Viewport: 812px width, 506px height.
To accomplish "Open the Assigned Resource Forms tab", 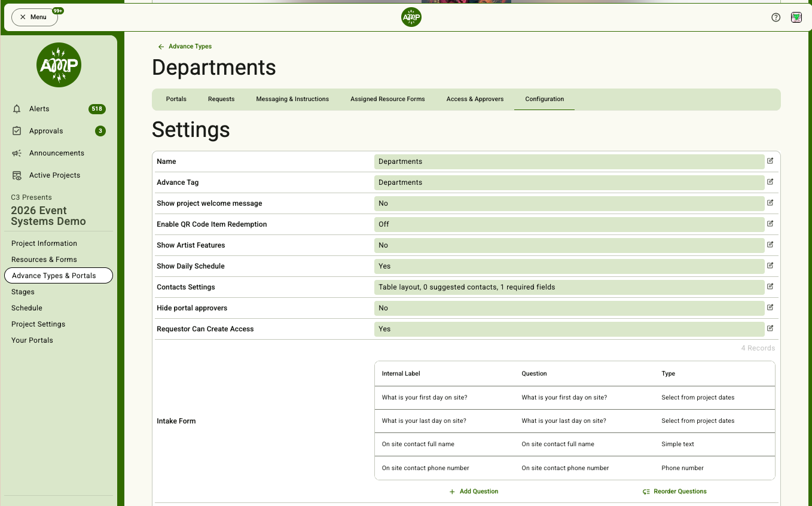I will point(387,99).
